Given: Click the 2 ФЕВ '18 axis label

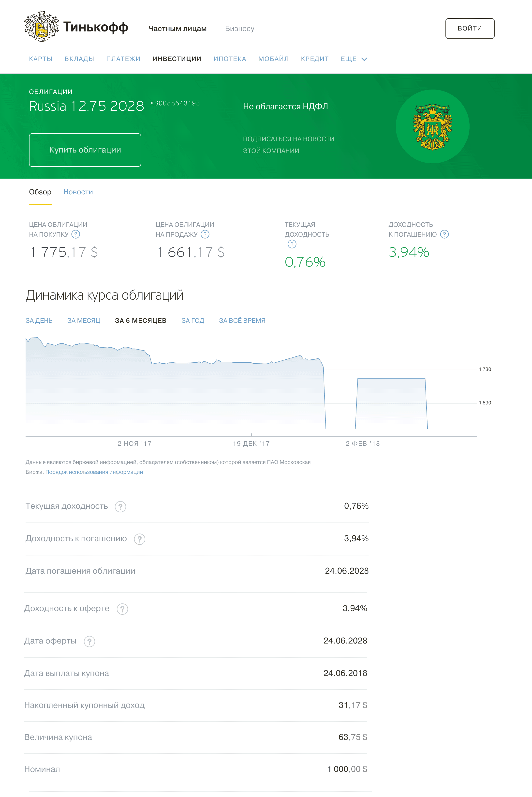Looking at the screenshot, I should pos(363,444).
